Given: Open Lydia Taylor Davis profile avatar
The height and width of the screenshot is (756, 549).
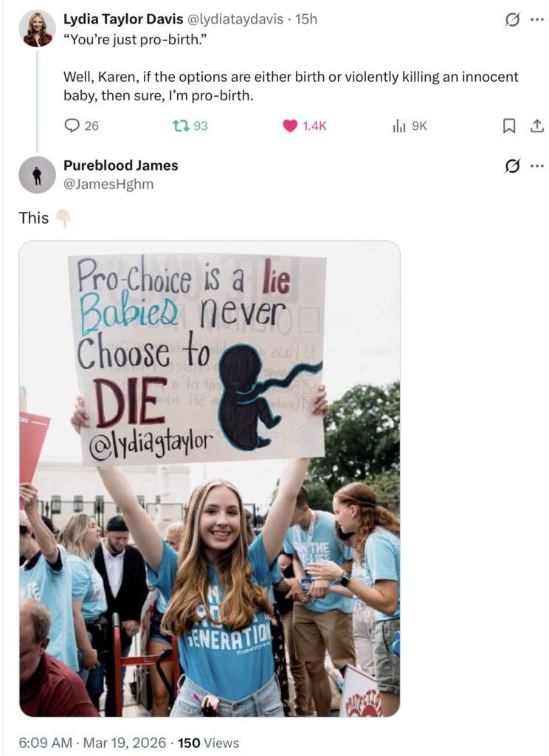Looking at the screenshot, I should point(37,29).
